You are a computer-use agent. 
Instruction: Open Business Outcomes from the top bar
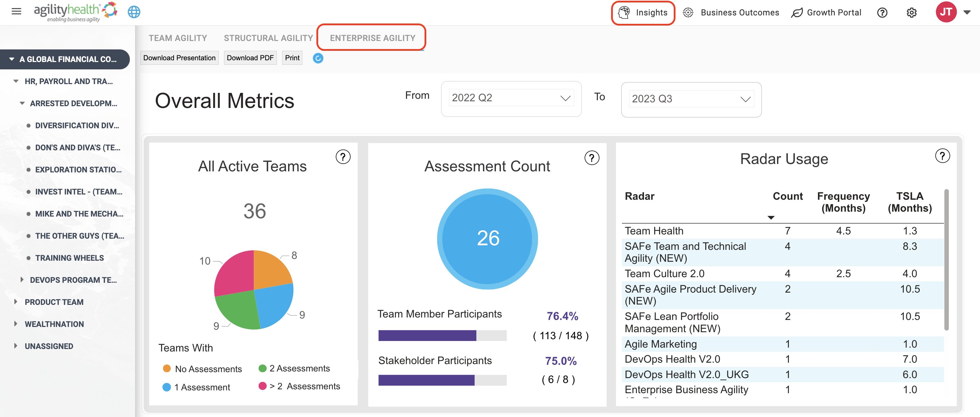731,13
